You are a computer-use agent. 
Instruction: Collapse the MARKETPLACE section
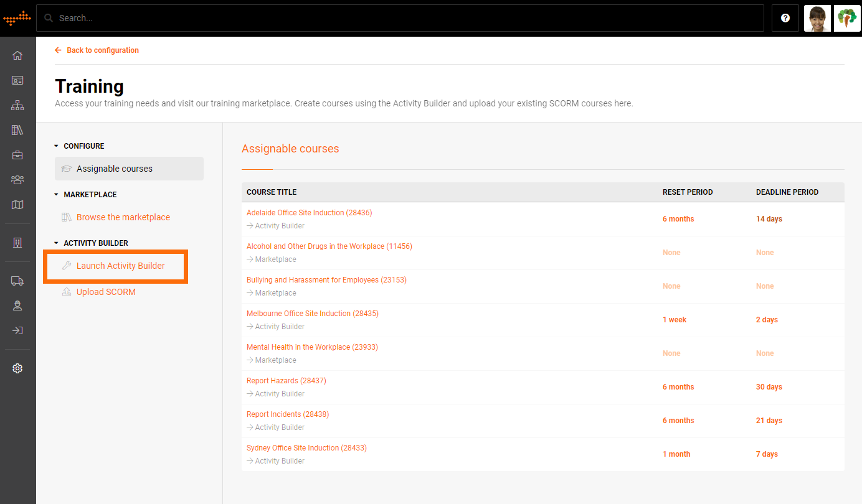(86, 195)
